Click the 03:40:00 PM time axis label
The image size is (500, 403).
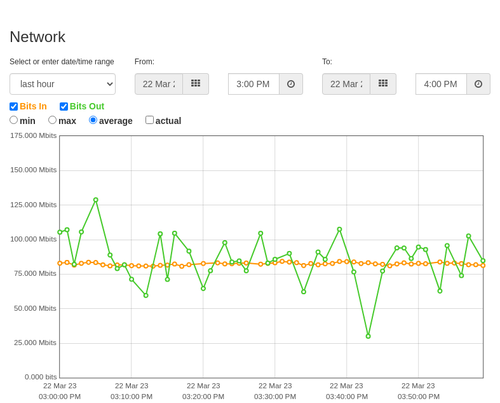point(347,397)
